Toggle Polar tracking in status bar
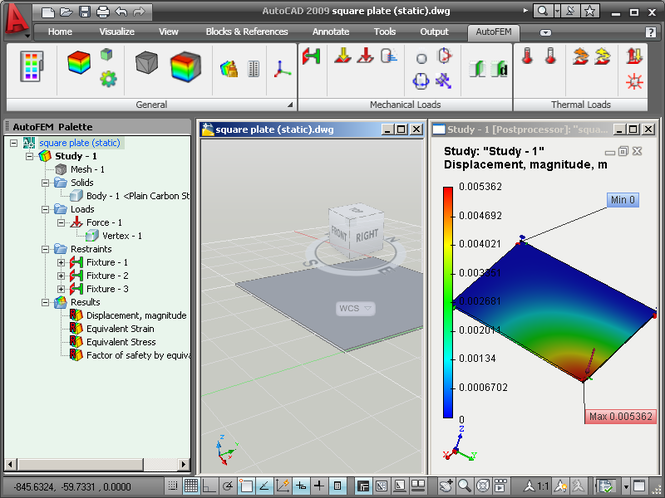Screen dimensions: 665x498 coord(228,486)
